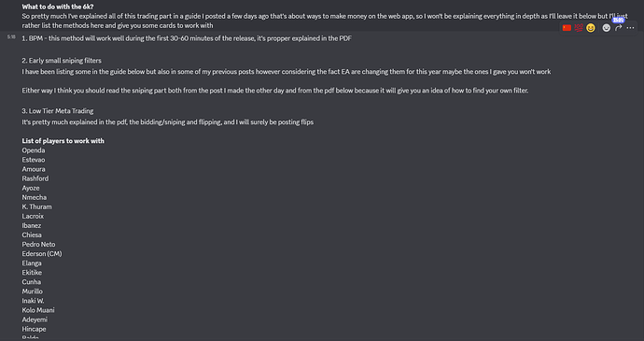Viewport: 644px width, 341px height.
Task: Click the player name Openda
Action: click(x=34, y=150)
